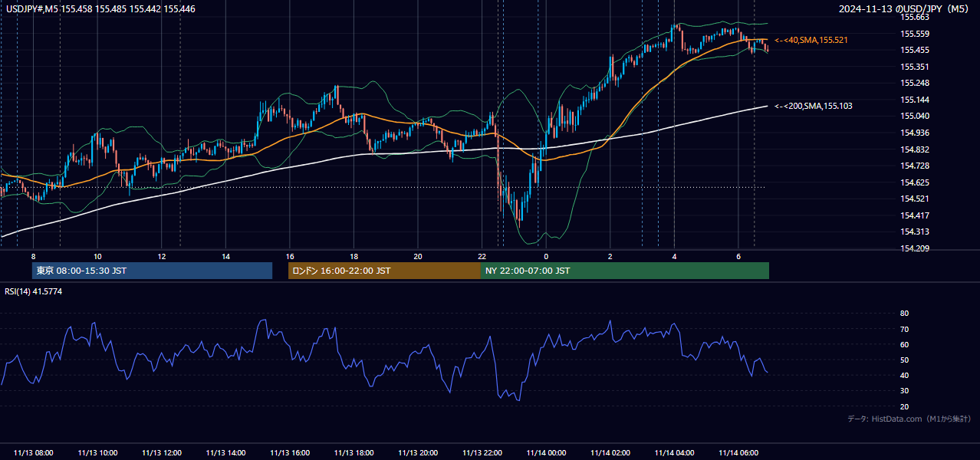
Task: Click hour label 16 under price chart
Action: (x=290, y=256)
